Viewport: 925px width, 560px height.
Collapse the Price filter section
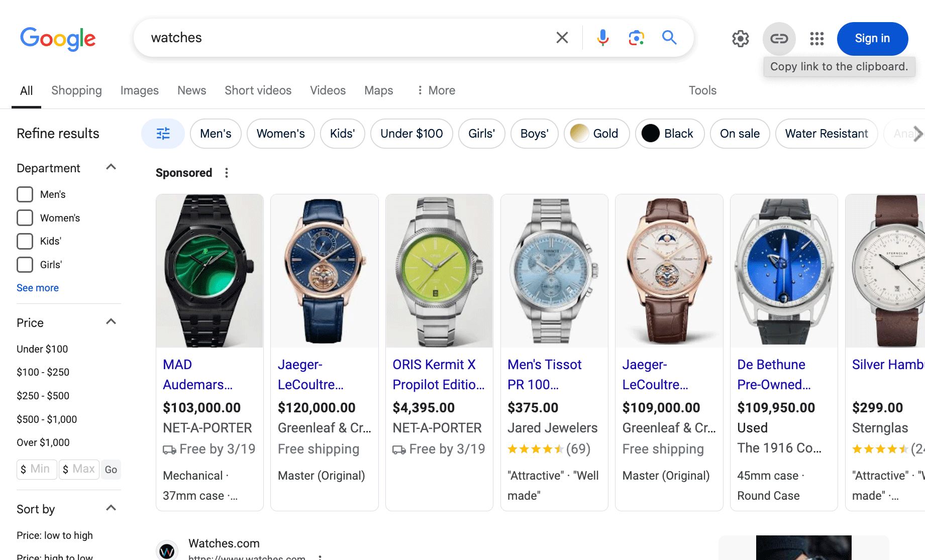(x=111, y=322)
